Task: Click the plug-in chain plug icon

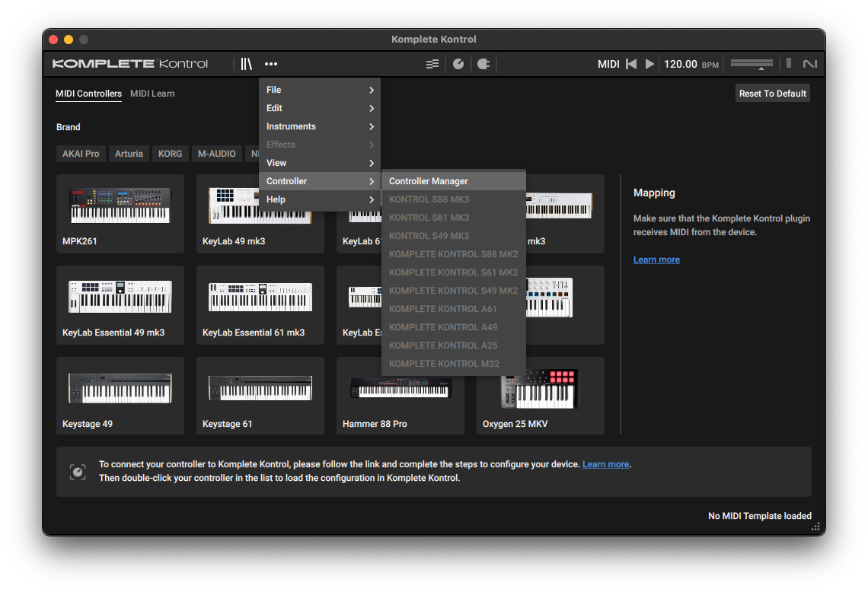Action: [483, 64]
